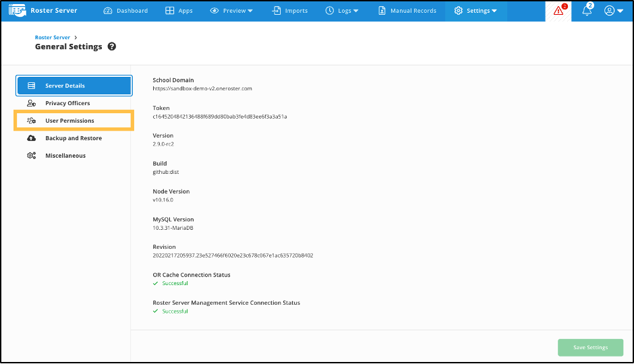Open the red alert warning icon
634x364 pixels.
point(558,11)
